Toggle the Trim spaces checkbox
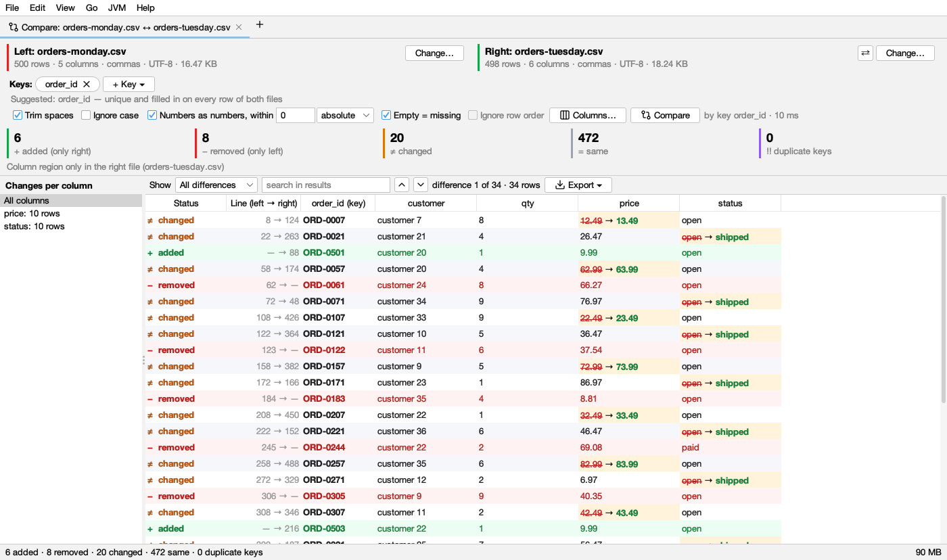The height and width of the screenshot is (560, 947). pyautogui.click(x=18, y=115)
